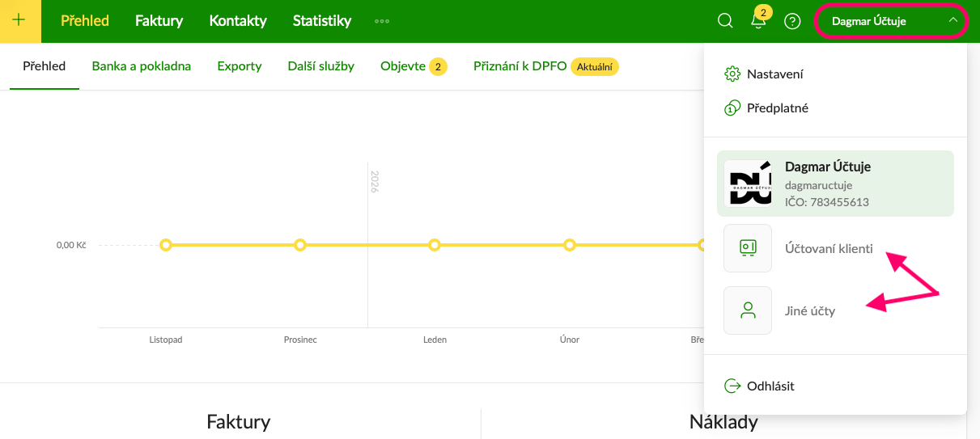This screenshot has width=980, height=439.
Task: Log out using Odhlásit
Action: 770,386
